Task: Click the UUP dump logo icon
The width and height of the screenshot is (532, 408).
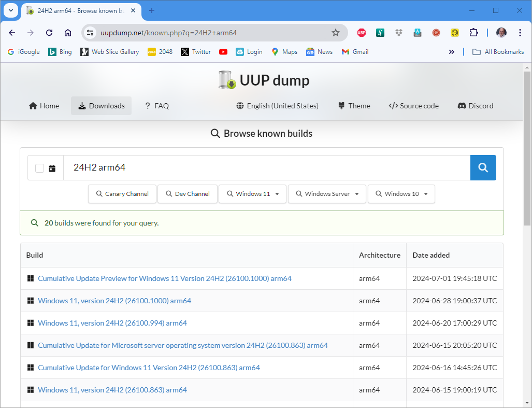Action: 226,80
